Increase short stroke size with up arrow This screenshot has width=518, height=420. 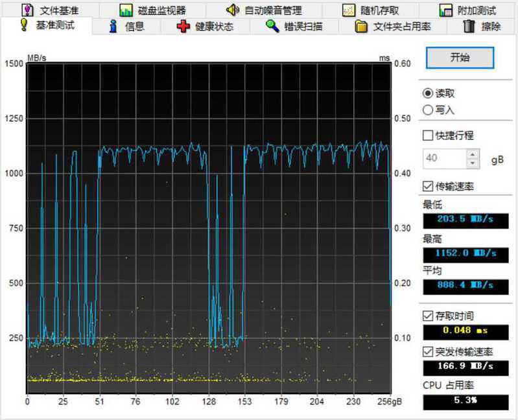point(473,154)
